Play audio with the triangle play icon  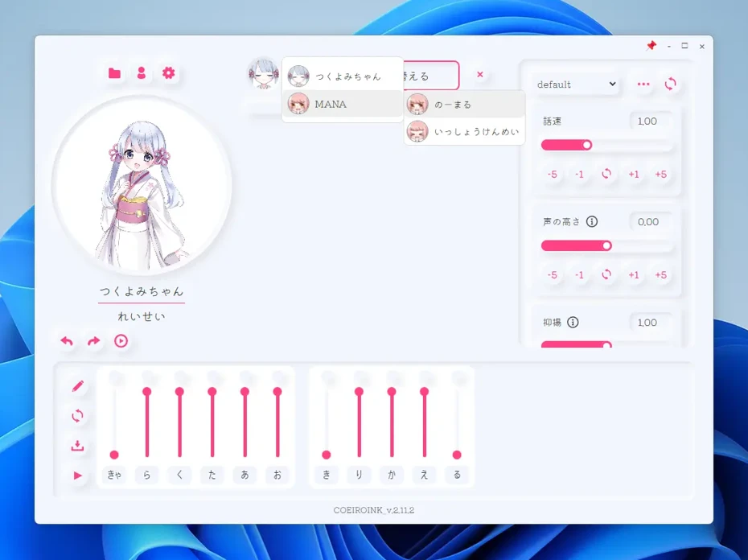point(77,476)
